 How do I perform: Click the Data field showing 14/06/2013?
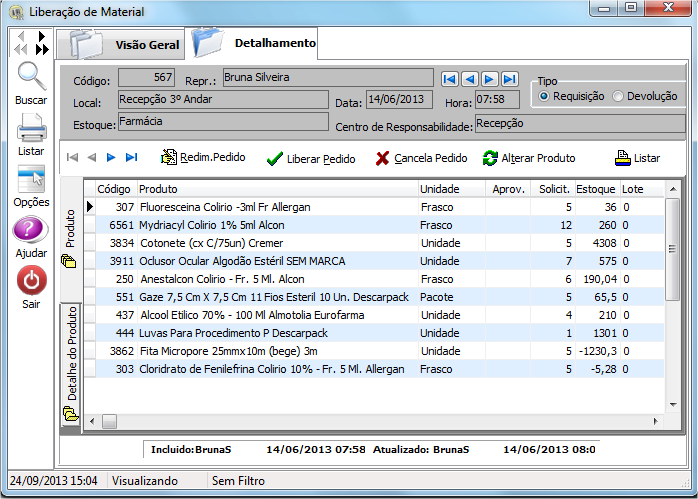400,100
